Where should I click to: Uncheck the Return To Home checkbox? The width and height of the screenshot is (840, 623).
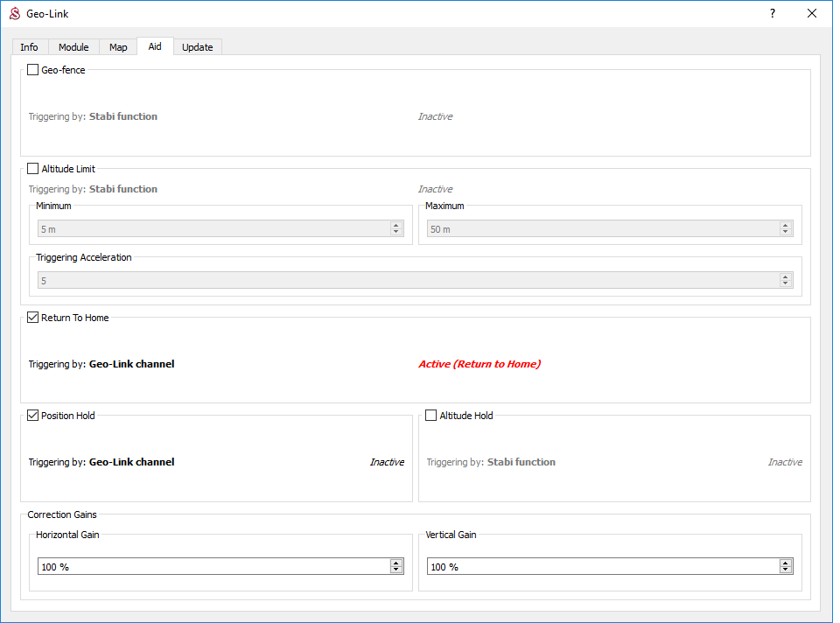point(33,318)
